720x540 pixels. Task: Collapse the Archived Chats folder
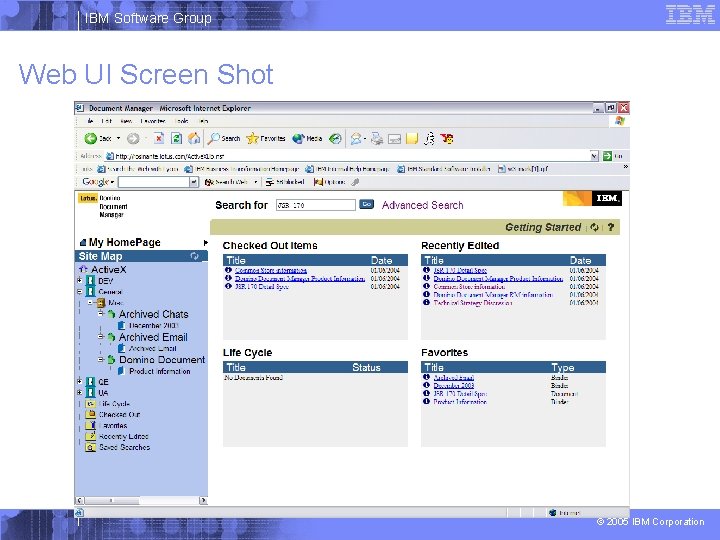pyautogui.click(x=101, y=314)
